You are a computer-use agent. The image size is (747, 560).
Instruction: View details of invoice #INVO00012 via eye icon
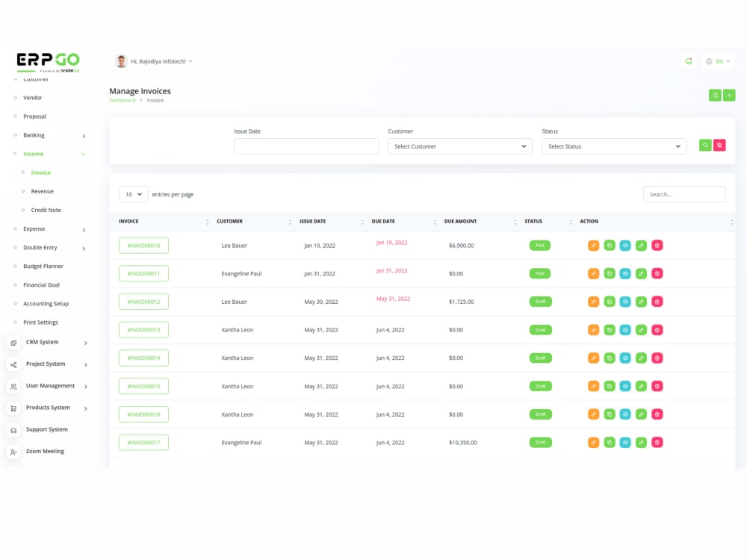pyautogui.click(x=625, y=302)
